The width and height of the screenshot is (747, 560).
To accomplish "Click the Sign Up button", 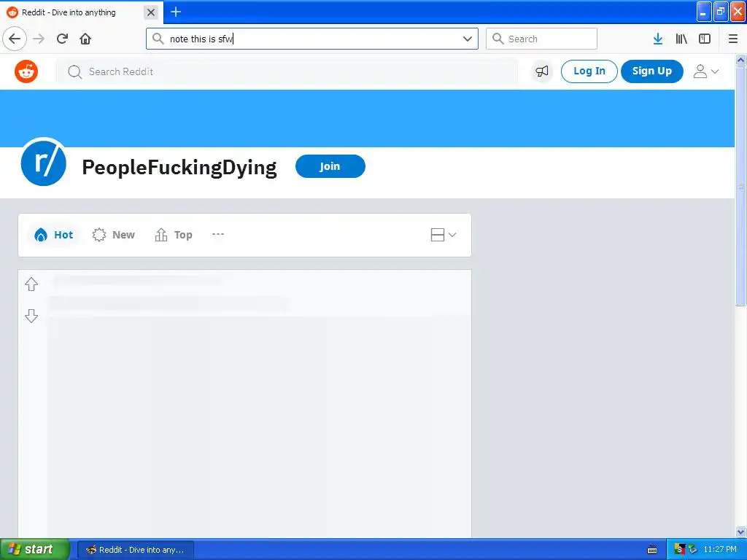I will click(x=651, y=71).
